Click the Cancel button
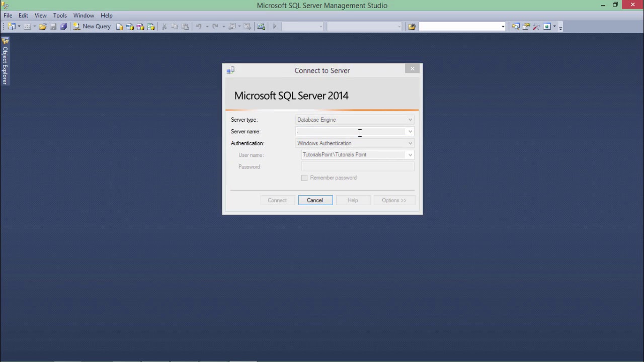 315,200
